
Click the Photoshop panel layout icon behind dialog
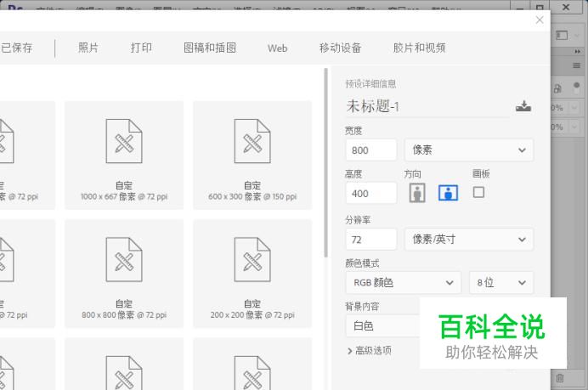[562, 35]
